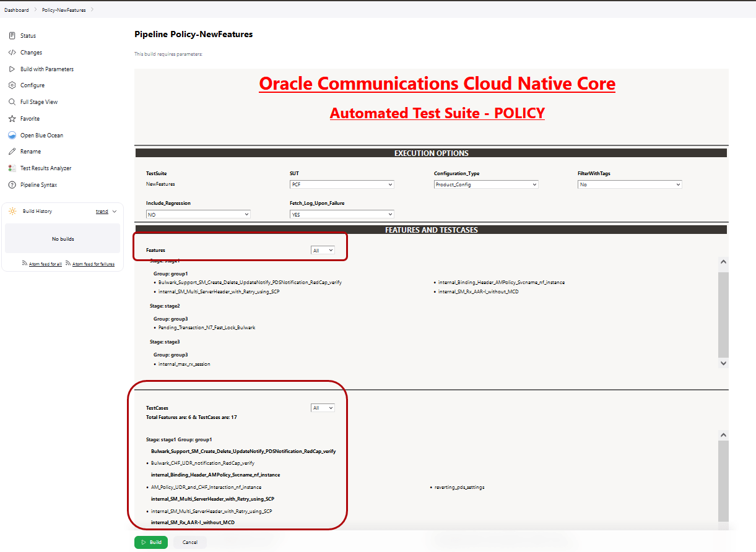Image resolution: width=756 pixels, height=552 pixels.
Task: Click Features list scrollbar up arrow
Action: pyautogui.click(x=723, y=263)
